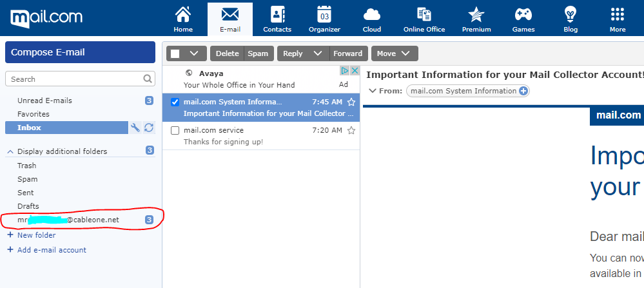Open the Drafts folder
This screenshot has height=288, width=644.
coord(28,206)
